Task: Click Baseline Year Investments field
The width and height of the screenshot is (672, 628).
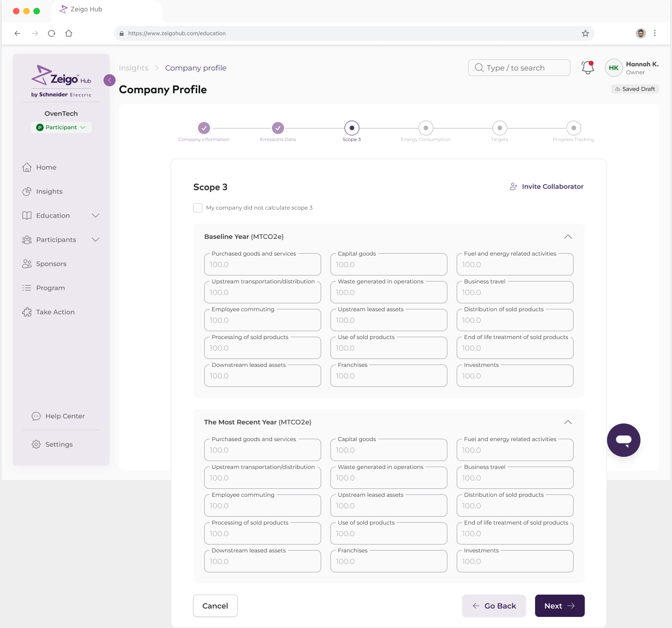Action: pos(515,376)
